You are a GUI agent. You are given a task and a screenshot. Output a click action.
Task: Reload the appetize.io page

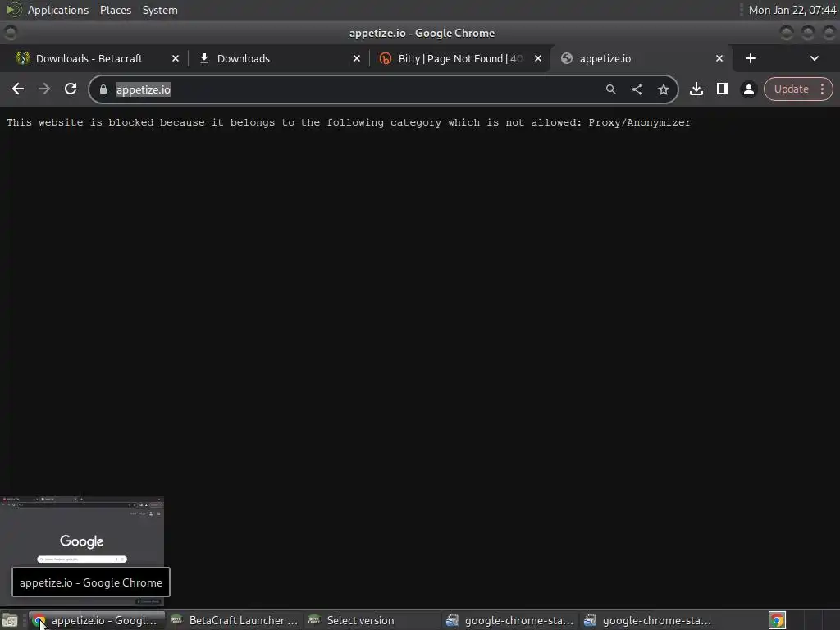click(x=71, y=89)
